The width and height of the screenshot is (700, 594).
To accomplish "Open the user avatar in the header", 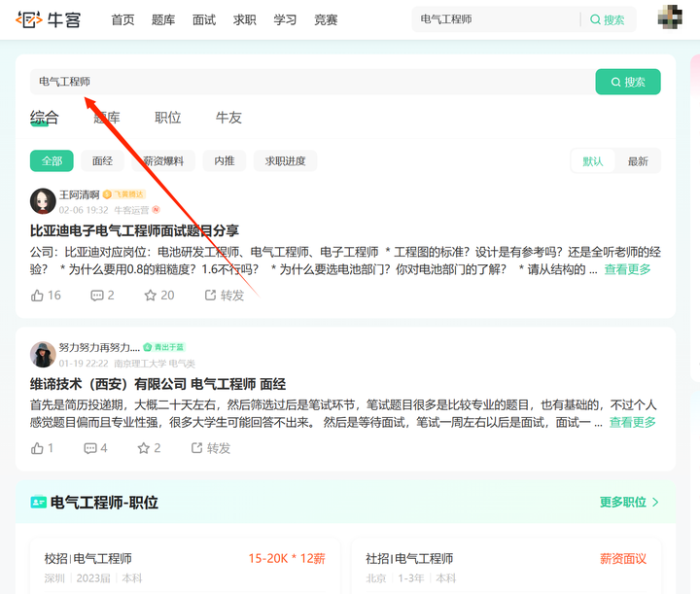I will [670, 17].
